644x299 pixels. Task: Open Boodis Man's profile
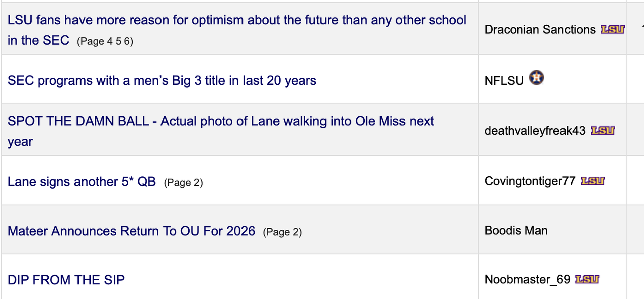click(516, 230)
